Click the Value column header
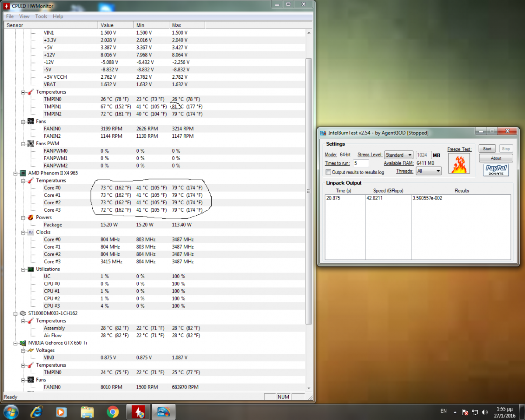 coord(115,25)
